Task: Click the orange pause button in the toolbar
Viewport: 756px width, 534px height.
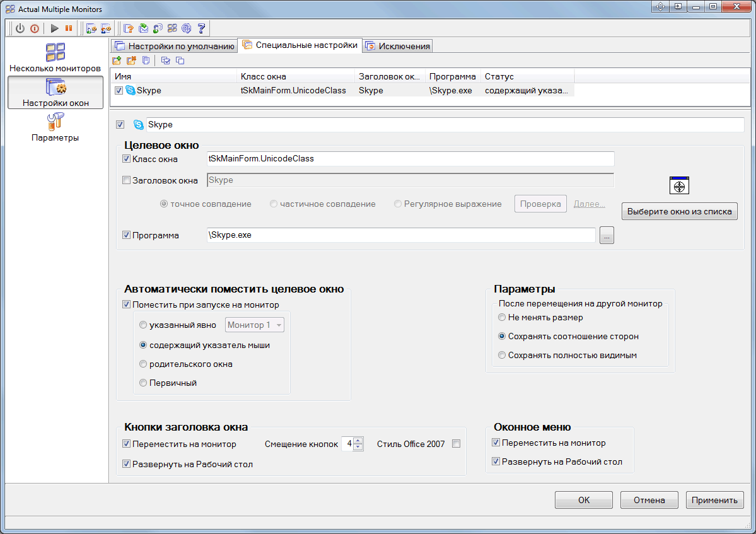Action: [69, 28]
